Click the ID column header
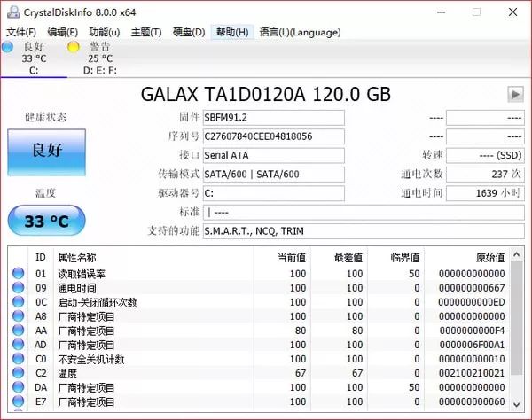Image resolution: width=532 pixels, height=420 pixels. click(x=41, y=257)
